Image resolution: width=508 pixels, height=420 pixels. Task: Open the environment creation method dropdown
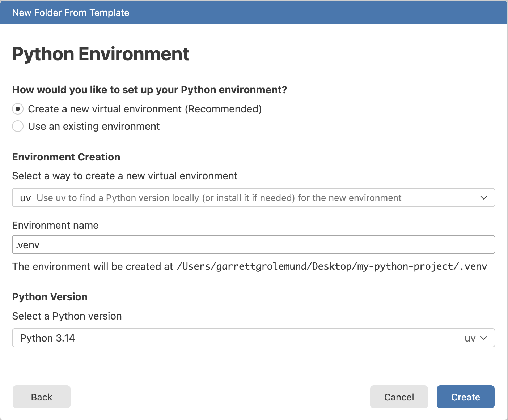click(x=254, y=198)
